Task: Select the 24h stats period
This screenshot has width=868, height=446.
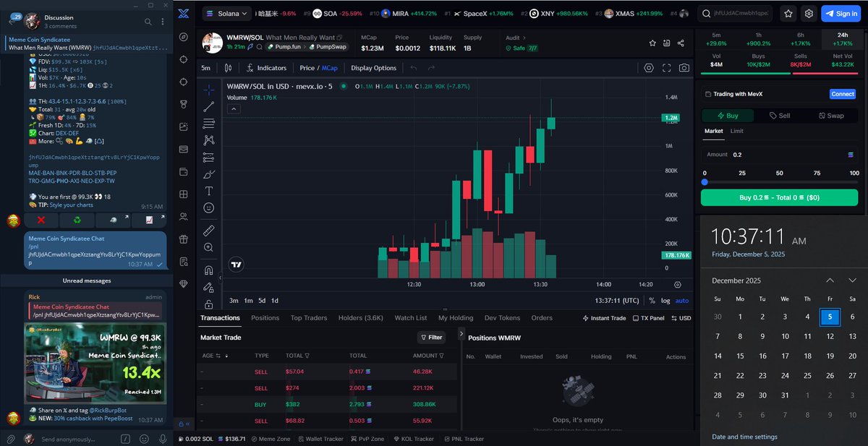Action: click(x=841, y=39)
